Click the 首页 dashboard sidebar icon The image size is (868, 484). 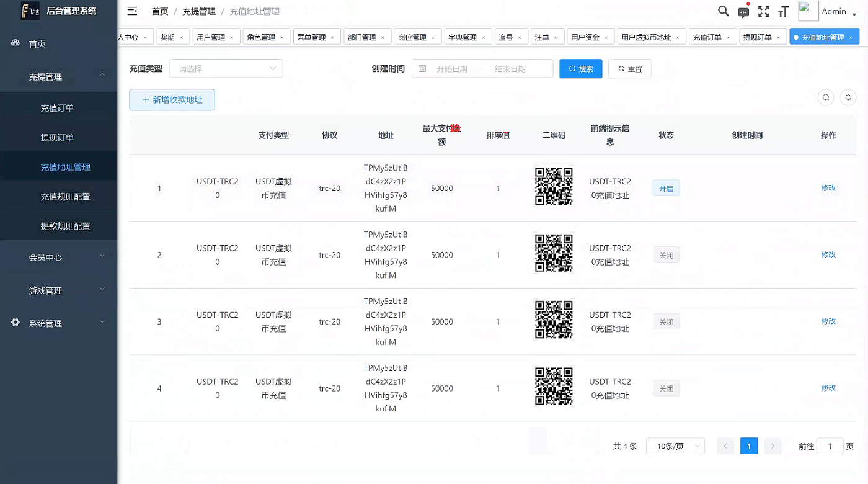point(15,43)
